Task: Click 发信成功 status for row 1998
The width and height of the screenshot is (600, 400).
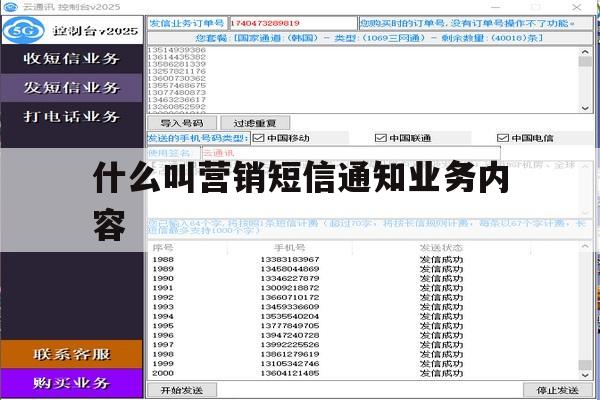Action: (441, 354)
